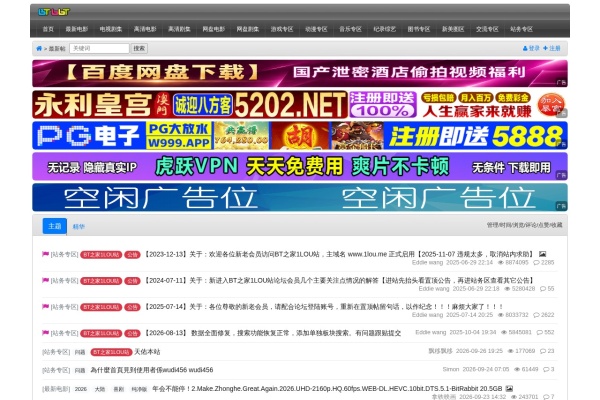Click the views eye icon next to 5280428
This screenshot has height=400, width=600.
point(507,289)
